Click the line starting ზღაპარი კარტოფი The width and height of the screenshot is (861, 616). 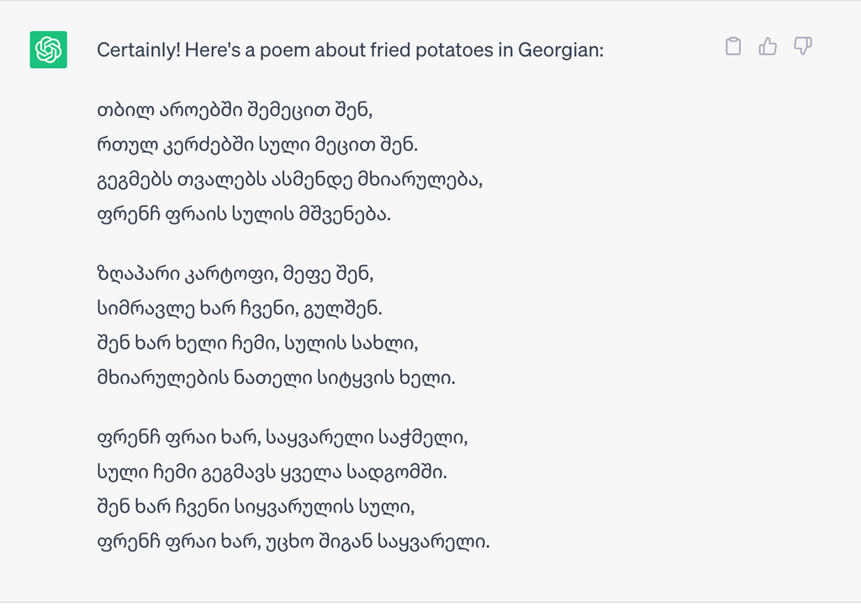[235, 273]
